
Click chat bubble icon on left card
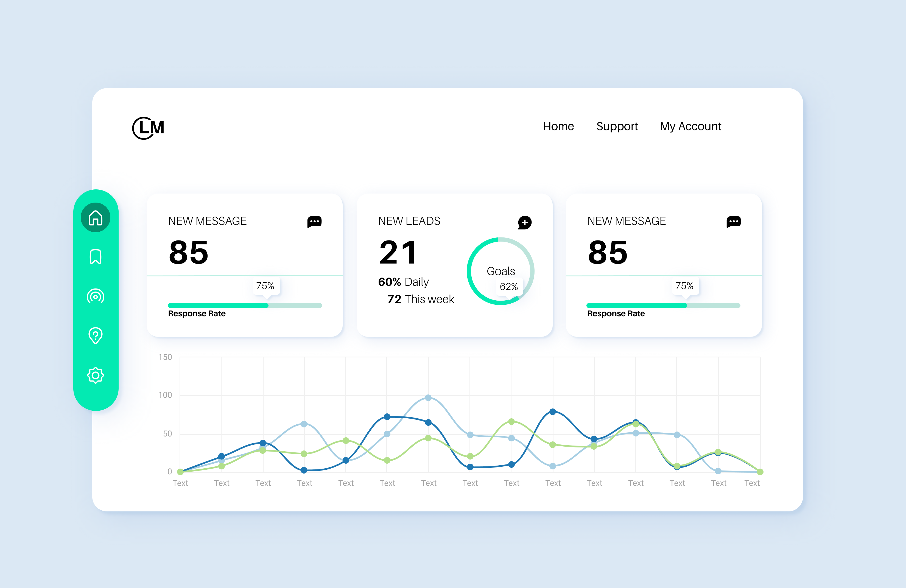click(314, 222)
